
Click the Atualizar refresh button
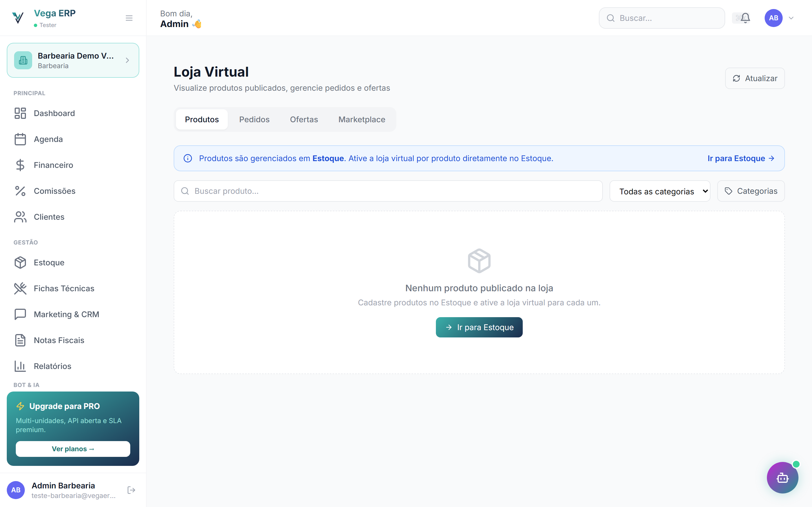point(754,79)
